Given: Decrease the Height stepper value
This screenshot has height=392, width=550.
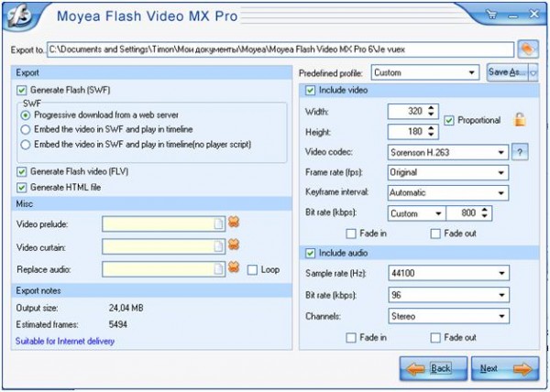Looking at the screenshot, I should coord(431,136).
